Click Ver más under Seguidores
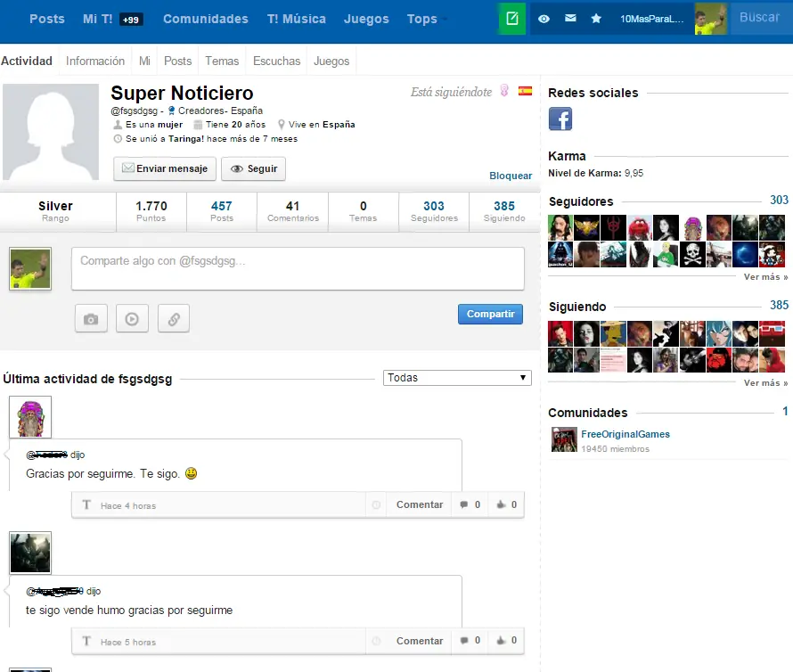Screen dimensions: 793x672 pyautogui.click(x=765, y=277)
